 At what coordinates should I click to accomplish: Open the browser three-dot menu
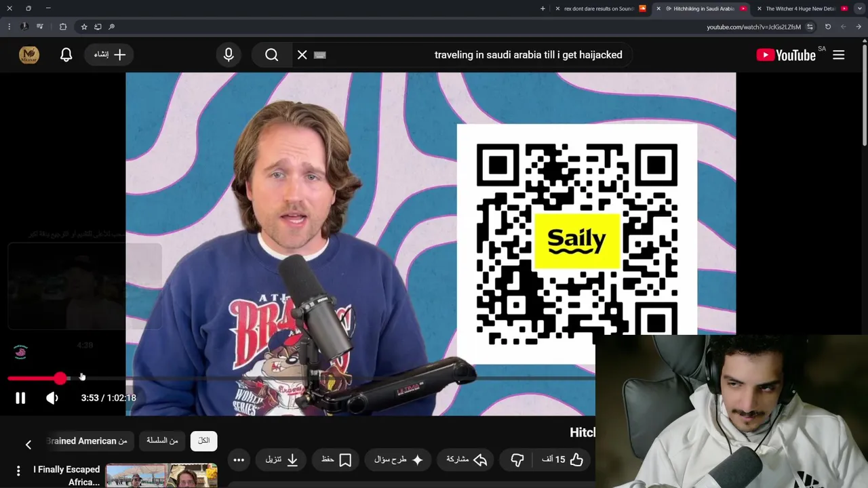coord(9,27)
